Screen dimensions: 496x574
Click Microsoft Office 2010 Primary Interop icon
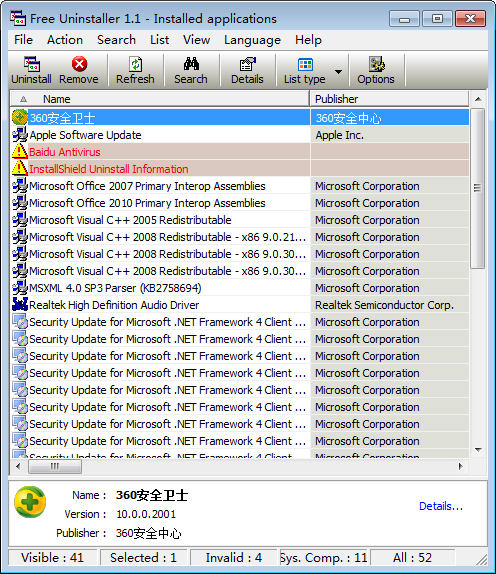[x=20, y=202]
